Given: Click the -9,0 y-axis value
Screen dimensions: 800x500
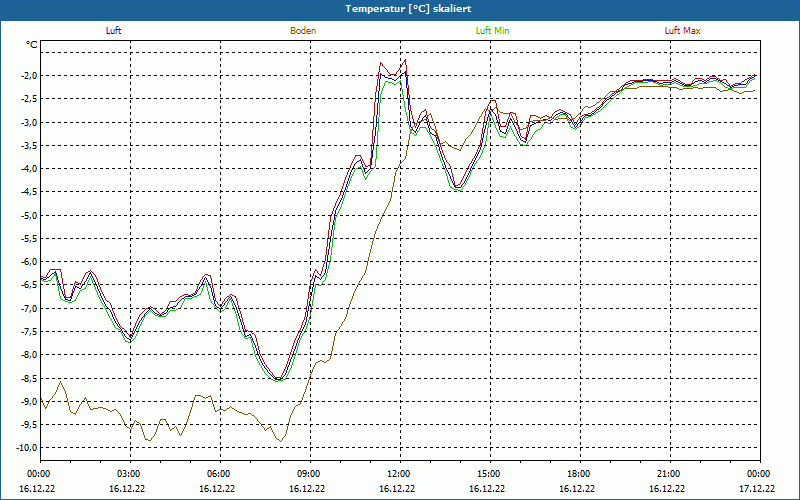Looking at the screenshot, I should [x=30, y=401].
